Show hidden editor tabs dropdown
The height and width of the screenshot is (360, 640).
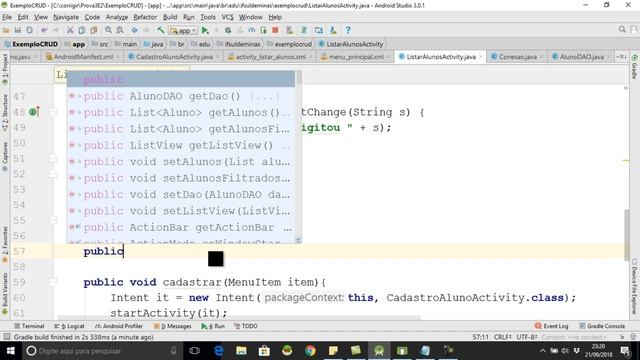click(621, 57)
